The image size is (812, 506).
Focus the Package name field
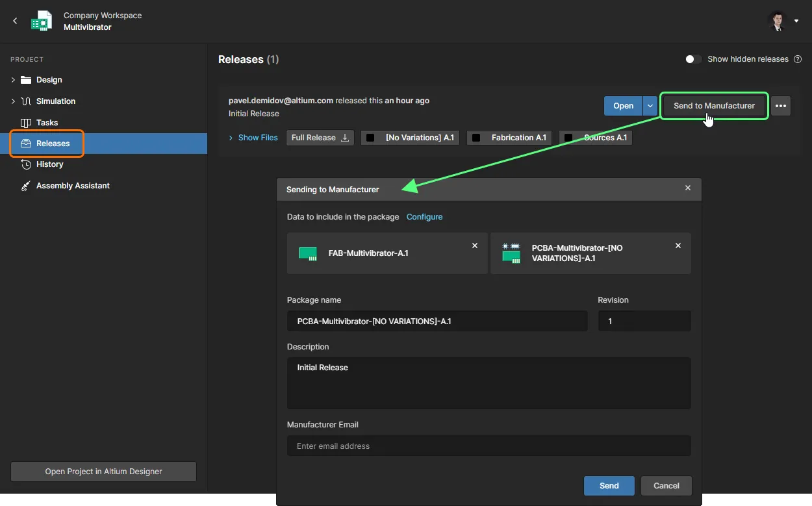coord(437,321)
